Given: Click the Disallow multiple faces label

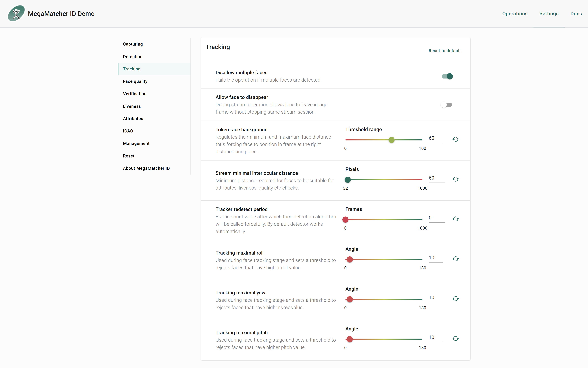Looking at the screenshot, I should tap(241, 73).
